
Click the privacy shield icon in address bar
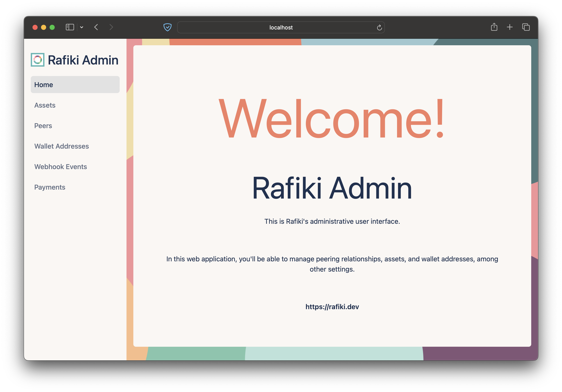[168, 27]
